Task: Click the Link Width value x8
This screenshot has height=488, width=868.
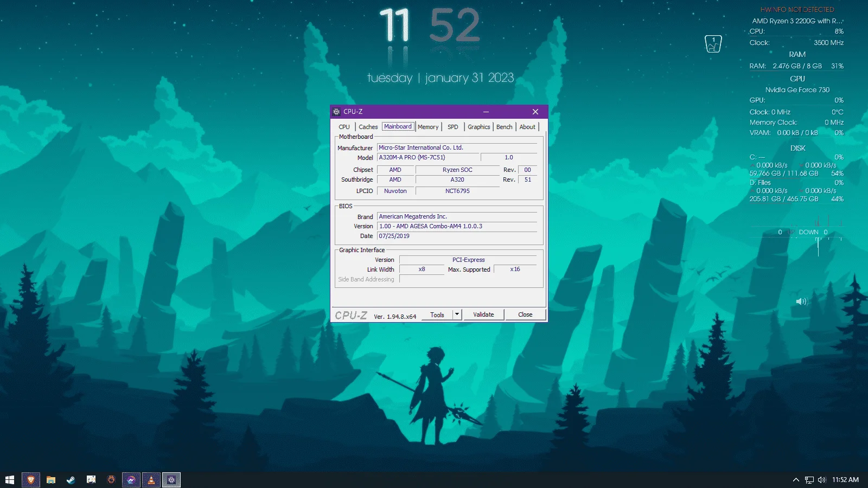Action: click(x=422, y=269)
